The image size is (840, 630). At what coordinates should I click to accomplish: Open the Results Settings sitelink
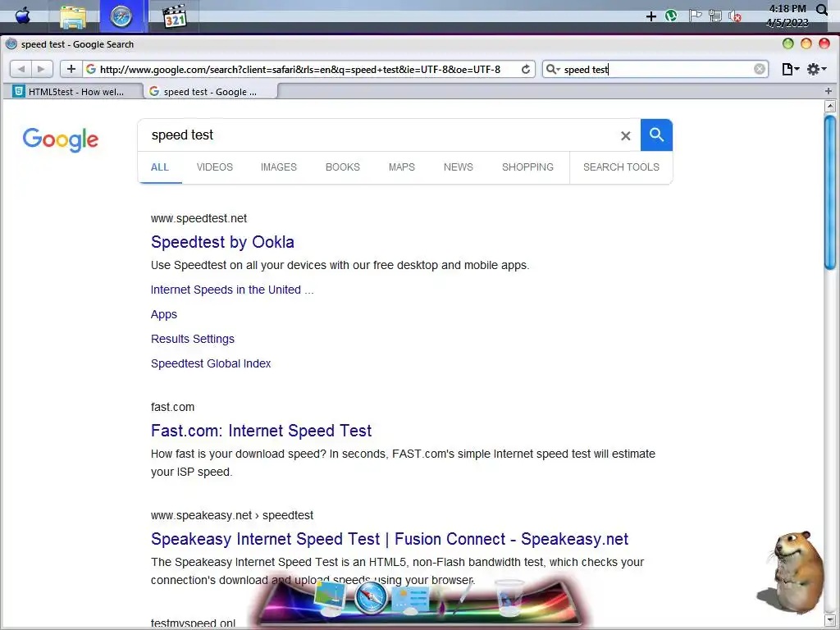tap(192, 339)
